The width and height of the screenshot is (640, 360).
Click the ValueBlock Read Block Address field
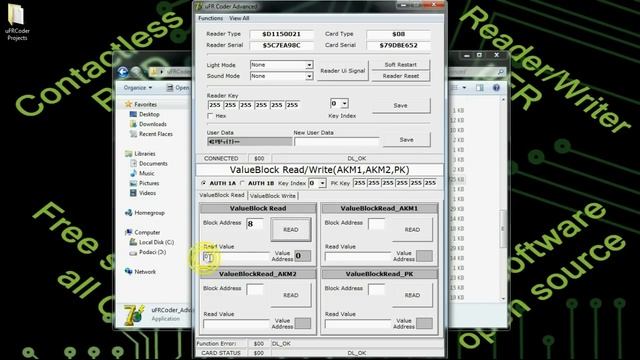pyautogui.click(x=255, y=224)
